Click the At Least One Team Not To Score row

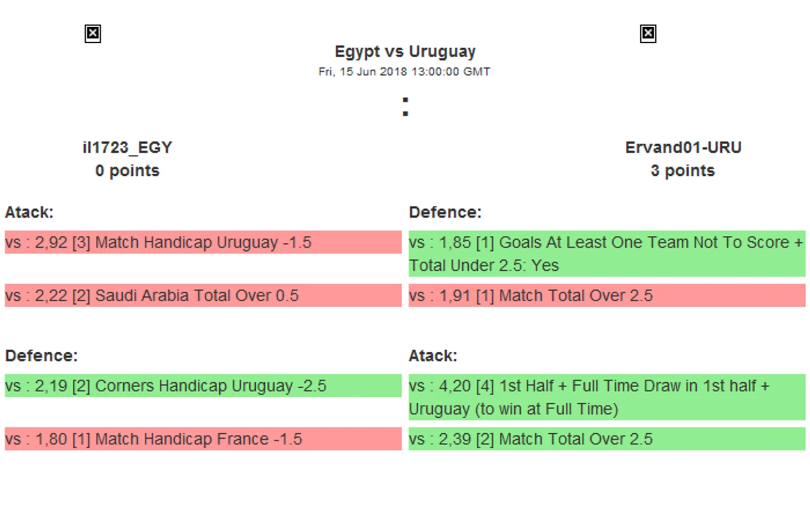point(607,254)
